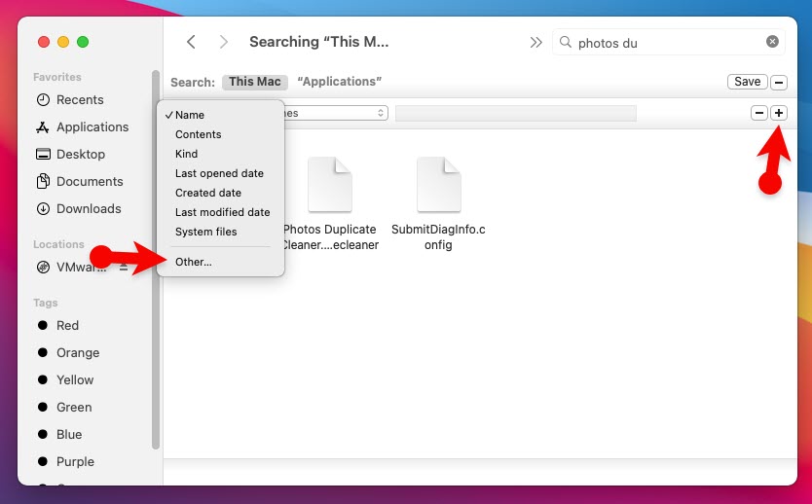
Task: Save the current search
Action: click(x=747, y=82)
